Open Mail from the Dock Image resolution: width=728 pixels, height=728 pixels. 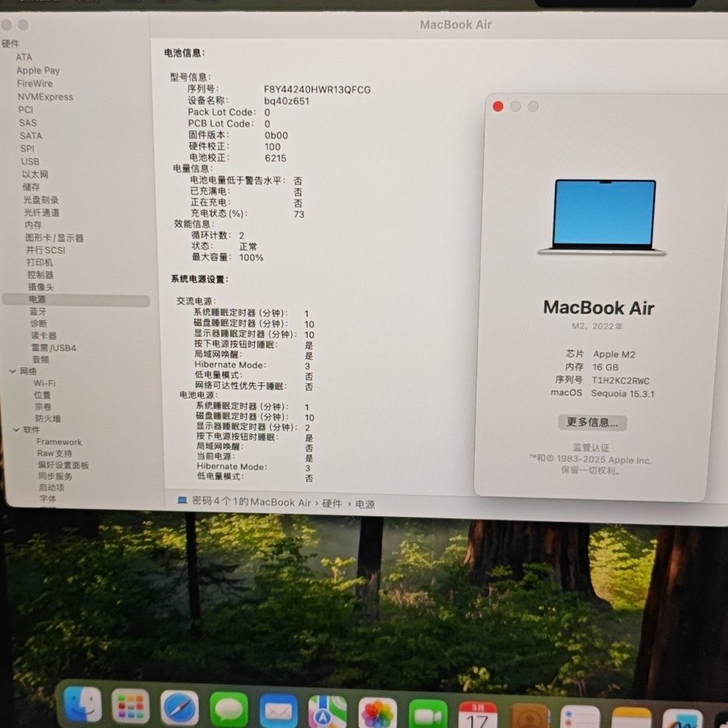(x=278, y=711)
